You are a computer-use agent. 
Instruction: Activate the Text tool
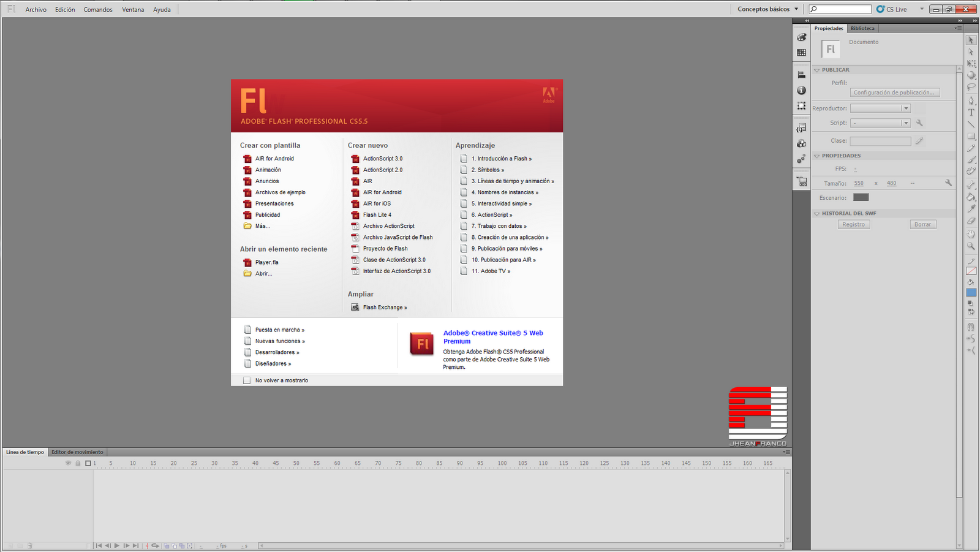[x=971, y=112]
